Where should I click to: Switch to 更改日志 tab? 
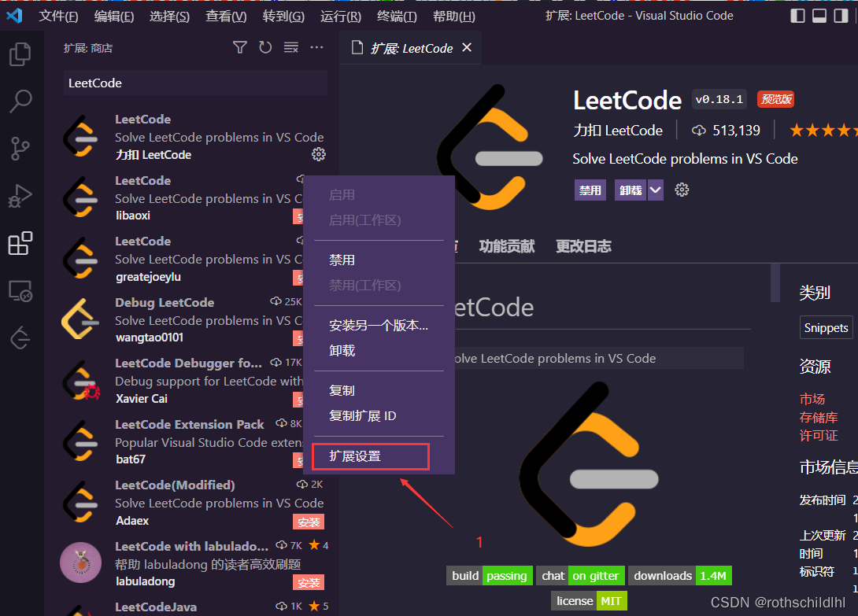pyautogui.click(x=583, y=246)
